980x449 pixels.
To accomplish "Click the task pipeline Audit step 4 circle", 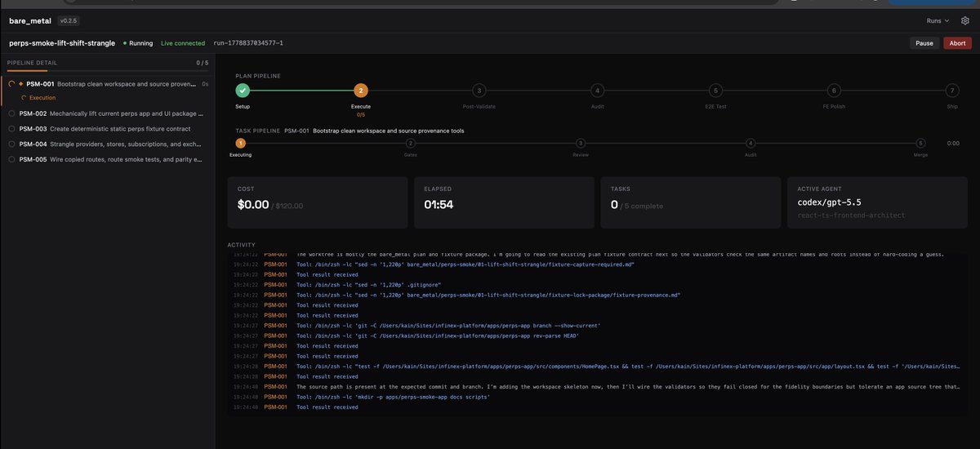I will pyautogui.click(x=751, y=143).
